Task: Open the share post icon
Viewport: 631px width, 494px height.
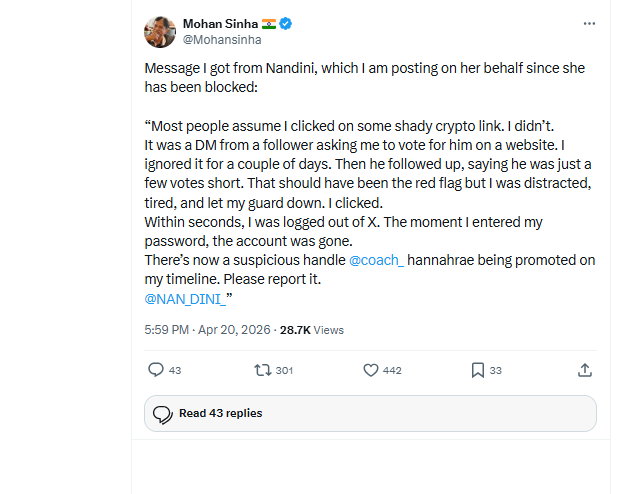Action: [585, 370]
